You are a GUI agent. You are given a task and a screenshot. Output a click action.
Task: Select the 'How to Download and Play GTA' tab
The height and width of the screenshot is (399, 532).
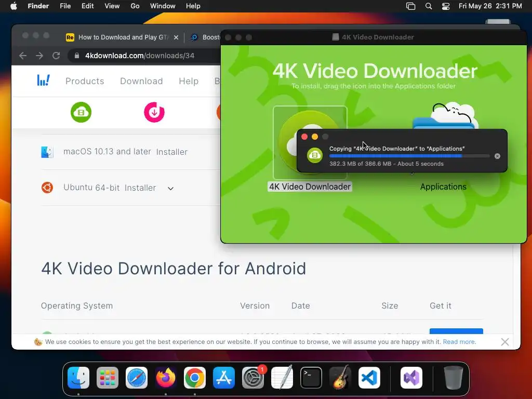click(x=122, y=37)
